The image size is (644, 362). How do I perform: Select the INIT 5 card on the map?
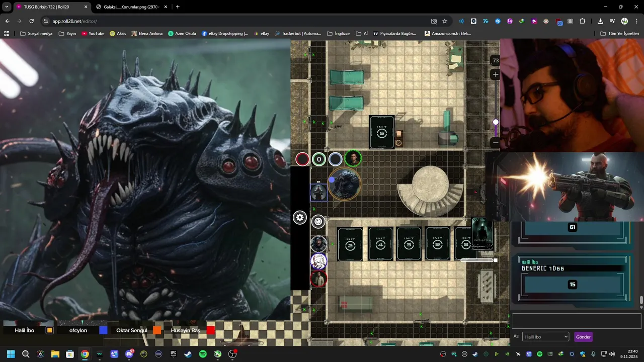tap(382, 132)
